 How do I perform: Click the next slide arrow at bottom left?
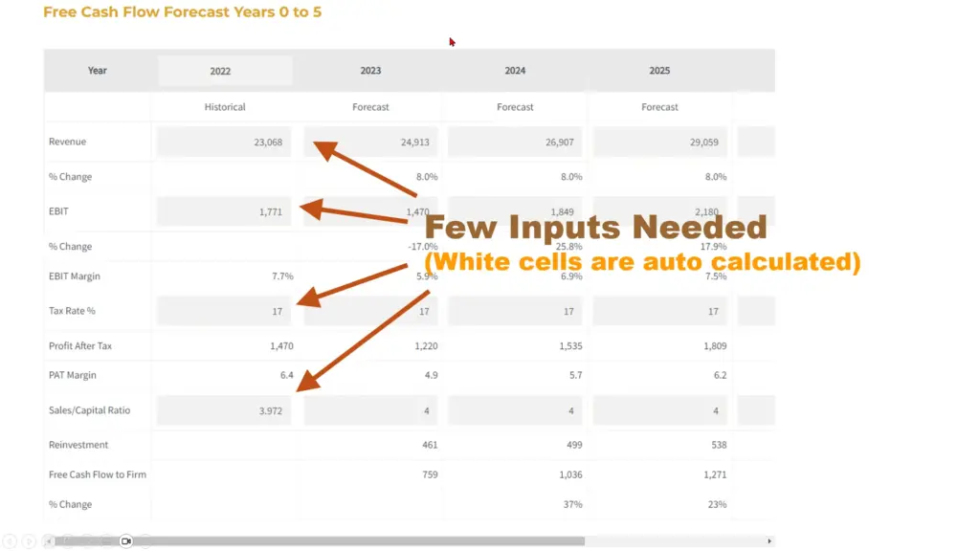[28, 540]
